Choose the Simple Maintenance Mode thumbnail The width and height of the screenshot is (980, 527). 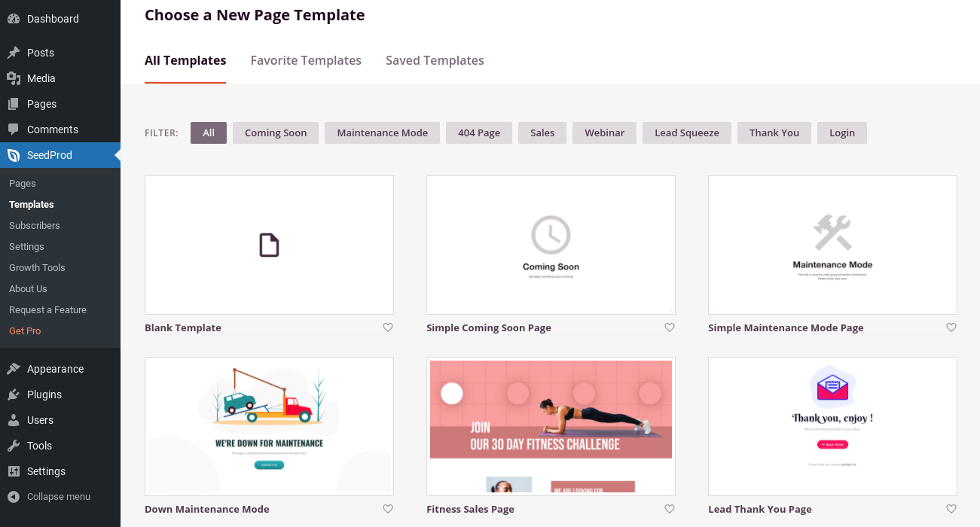(832, 245)
